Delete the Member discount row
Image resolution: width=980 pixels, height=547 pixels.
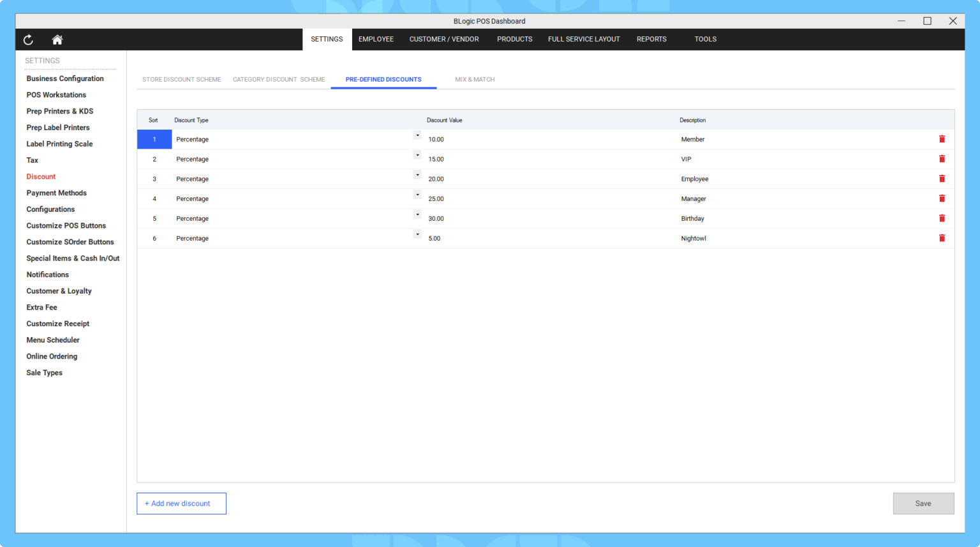942,139
